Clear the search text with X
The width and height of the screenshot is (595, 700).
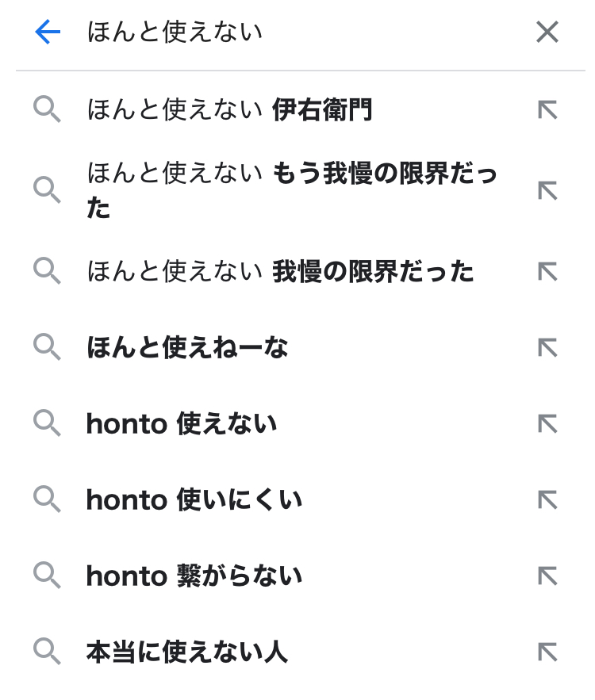coord(547,33)
